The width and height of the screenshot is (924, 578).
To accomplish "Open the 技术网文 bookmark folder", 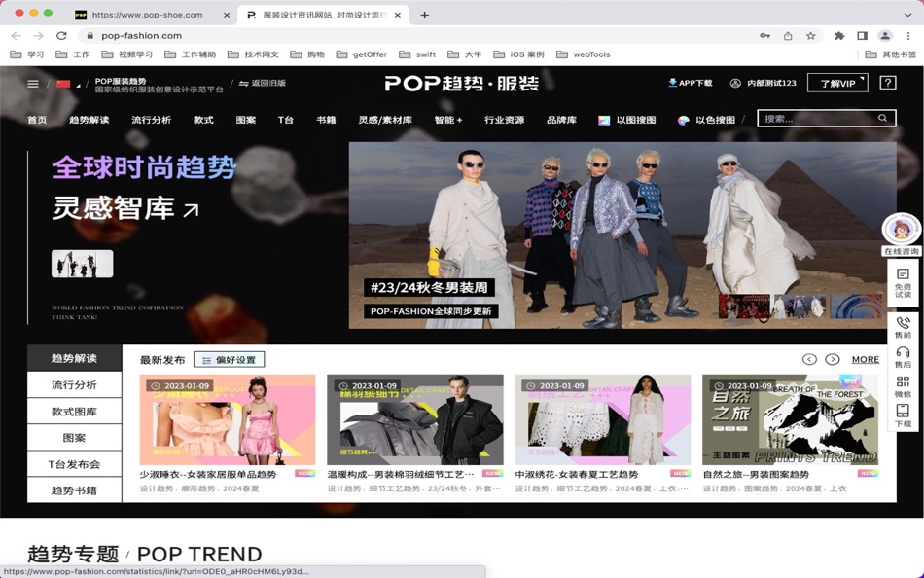I will click(254, 54).
